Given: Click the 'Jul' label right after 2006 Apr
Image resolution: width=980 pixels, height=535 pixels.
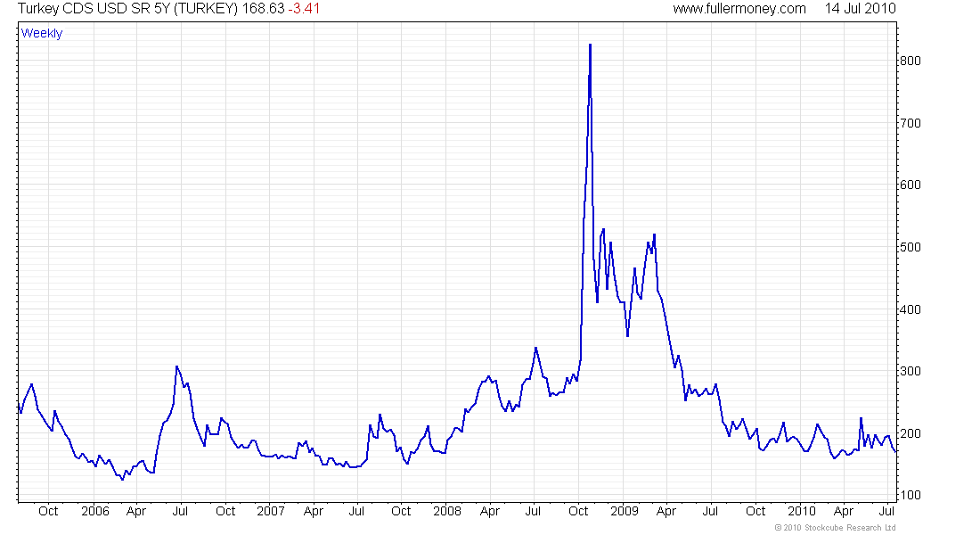Looking at the screenshot, I should pyautogui.click(x=180, y=511).
